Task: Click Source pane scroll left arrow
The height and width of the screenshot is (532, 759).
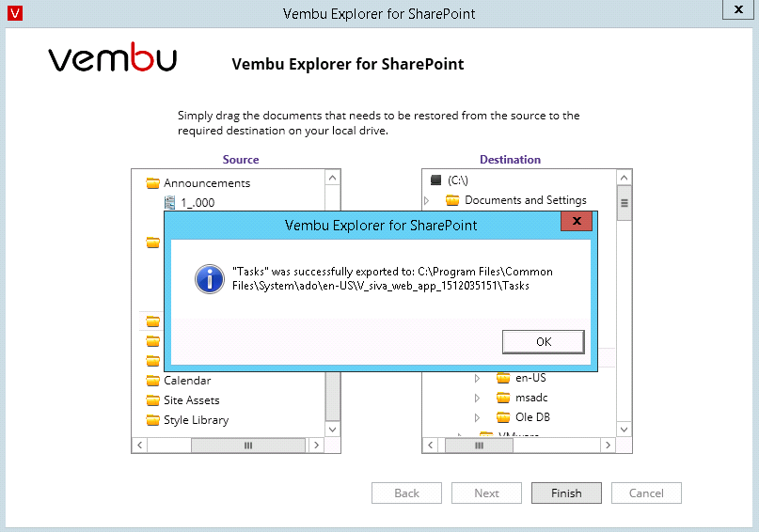Action: [x=140, y=445]
